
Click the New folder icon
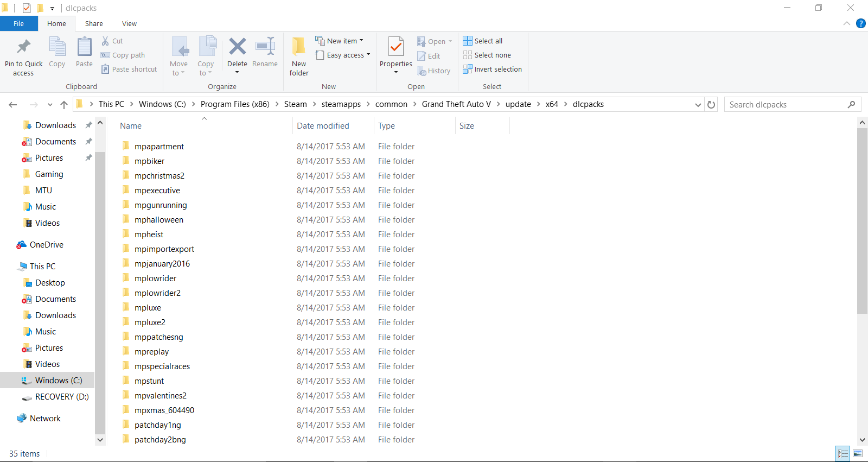pos(299,47)
